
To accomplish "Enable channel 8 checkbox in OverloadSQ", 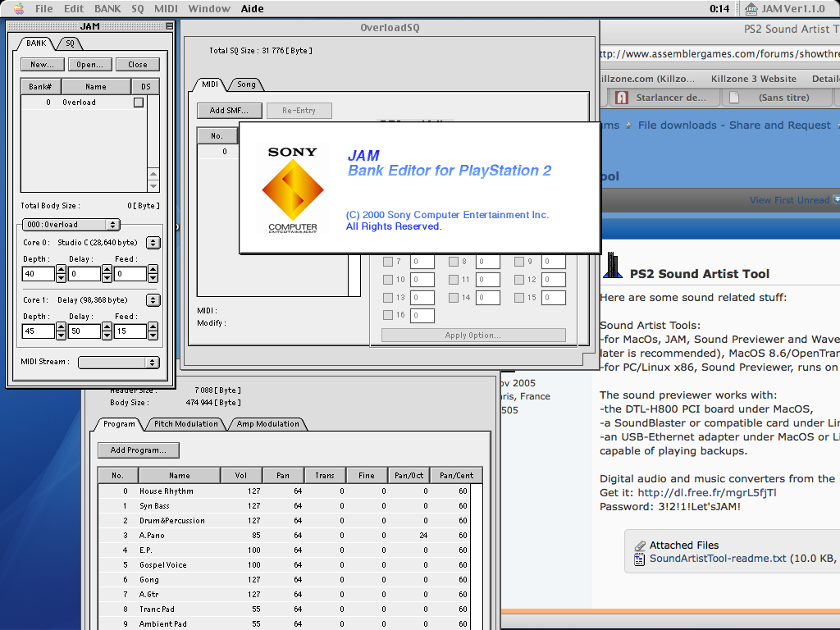I will tap(454, 262).
